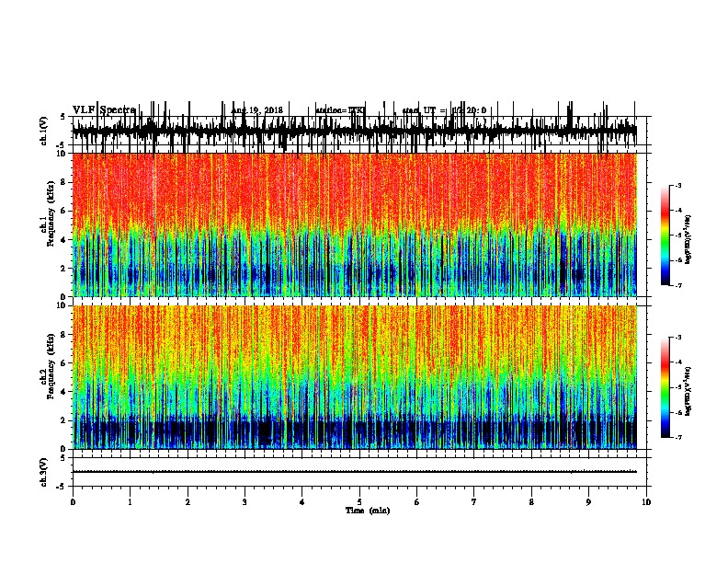Click the time axis tick label '5'
Screen dimensions: 728x563
[359, 502]
